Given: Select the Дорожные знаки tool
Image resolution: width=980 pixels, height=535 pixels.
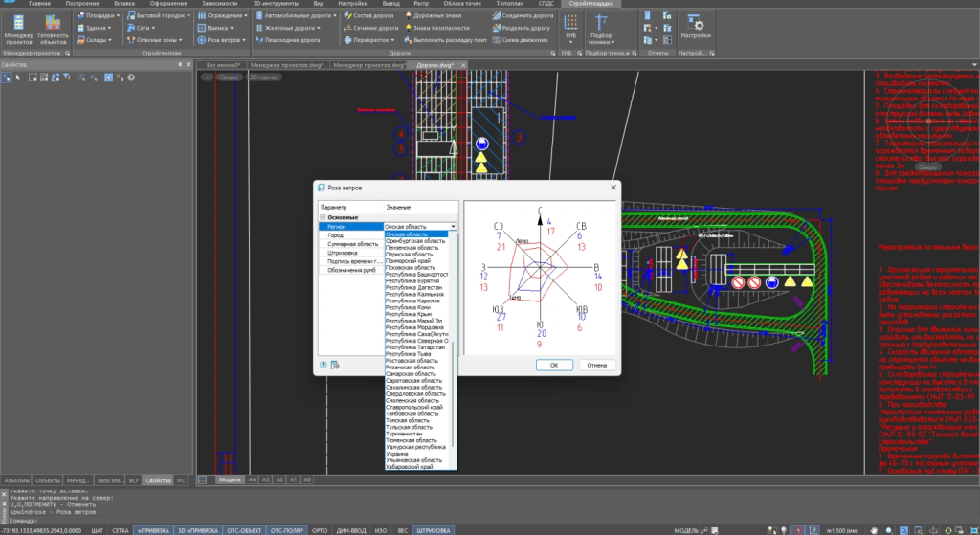Looking at the screenshot, I should coord(438,16).
